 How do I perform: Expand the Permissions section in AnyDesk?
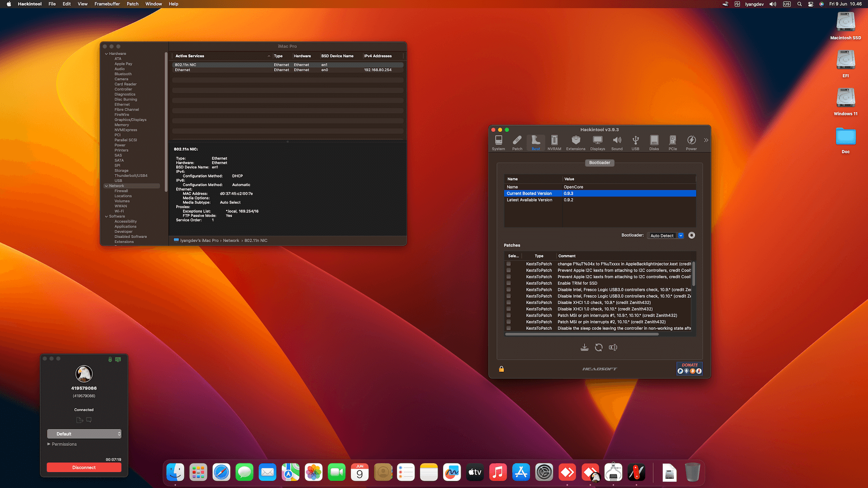coord(50,444)
